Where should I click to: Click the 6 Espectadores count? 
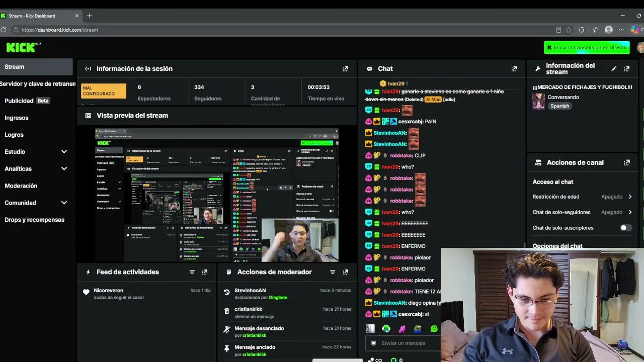pos(154,93)
